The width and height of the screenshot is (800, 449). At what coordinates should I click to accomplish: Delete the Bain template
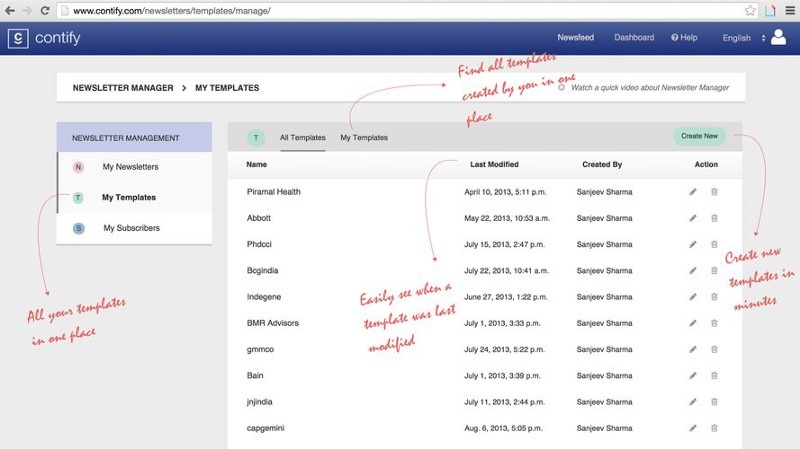click(x=714, y=376)
